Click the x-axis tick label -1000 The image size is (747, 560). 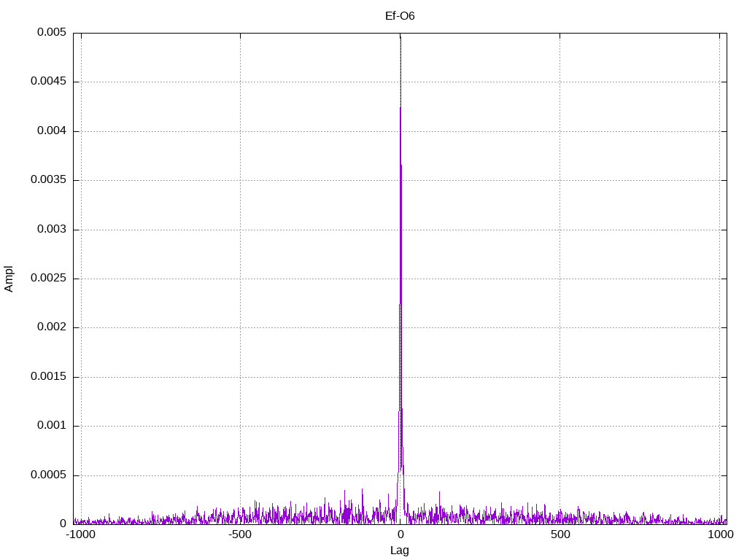pyautogui.click(x=81, y=534)
